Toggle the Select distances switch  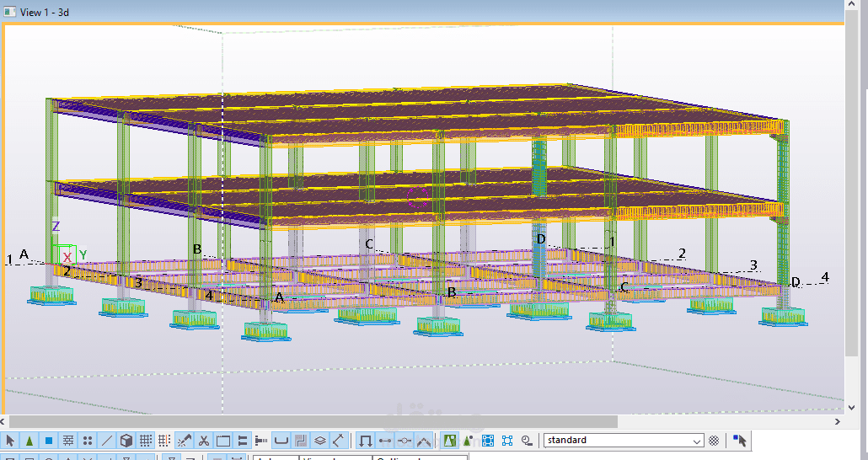coord(340,441)
